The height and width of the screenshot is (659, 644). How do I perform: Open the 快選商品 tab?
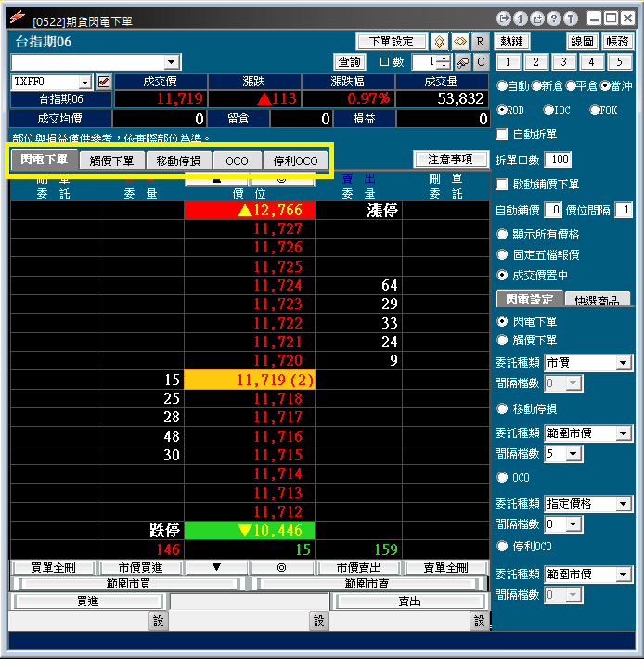pyautogui.click(x=597, y=300)
